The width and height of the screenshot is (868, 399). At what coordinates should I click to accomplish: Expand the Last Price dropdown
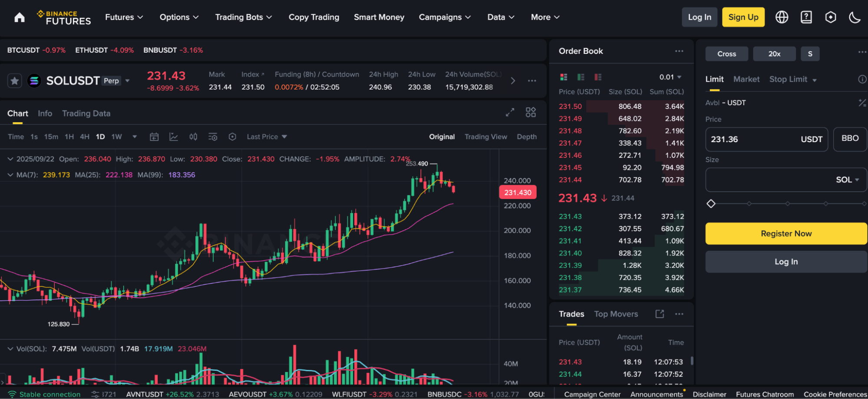click(x=267, y=137)
